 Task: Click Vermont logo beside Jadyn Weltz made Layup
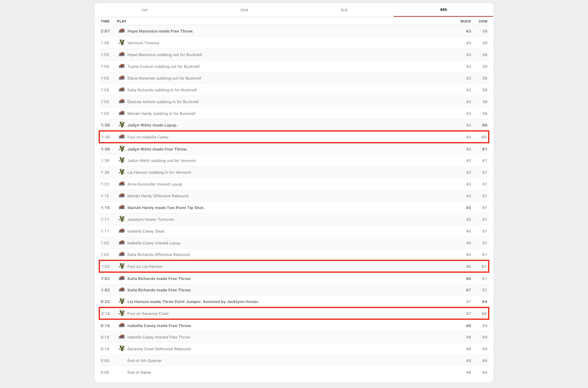(121, 125)
